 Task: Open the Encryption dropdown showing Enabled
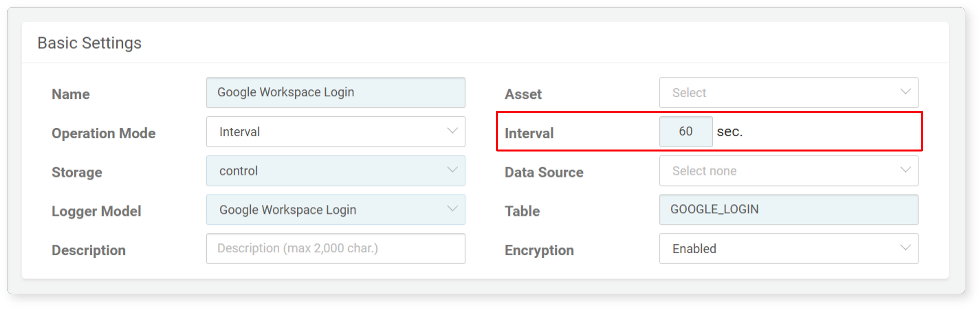pos(789,249)
